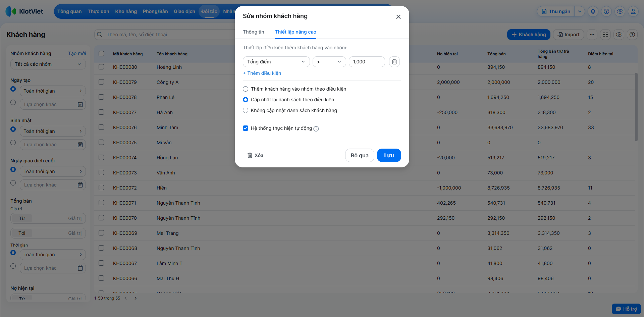Screen dimensions: 644x317
Task: Click the customer name Nguyễn Thanh Tĩnh
Action: 178,218
